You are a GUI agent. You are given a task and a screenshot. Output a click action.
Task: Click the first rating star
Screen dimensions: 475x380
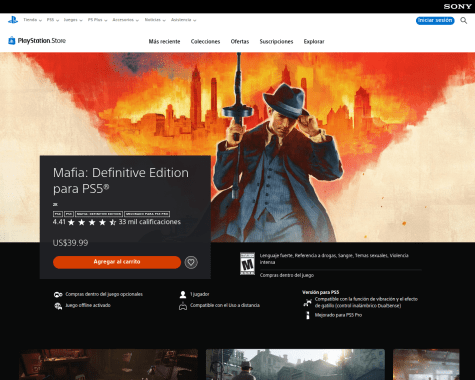(71, 222)
